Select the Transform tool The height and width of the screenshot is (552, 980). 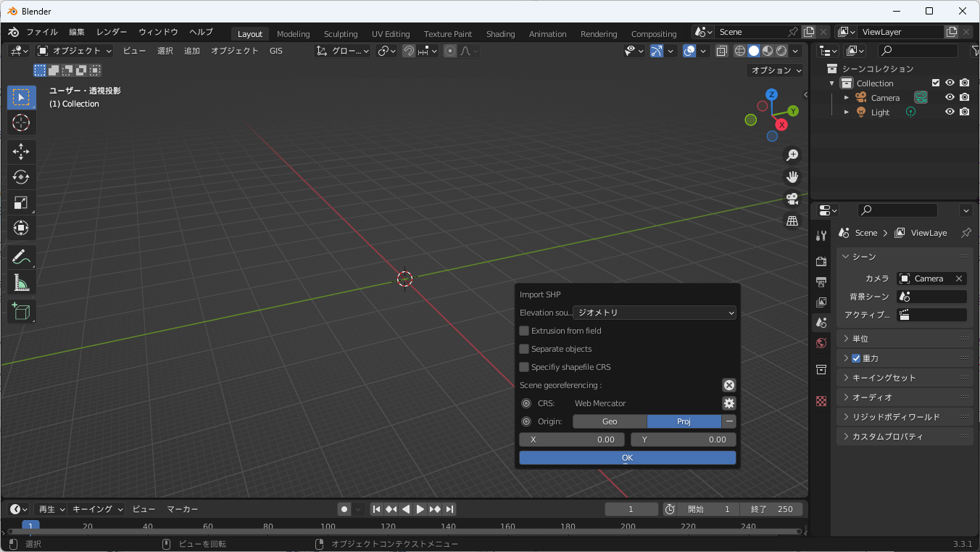click(21, 228)
